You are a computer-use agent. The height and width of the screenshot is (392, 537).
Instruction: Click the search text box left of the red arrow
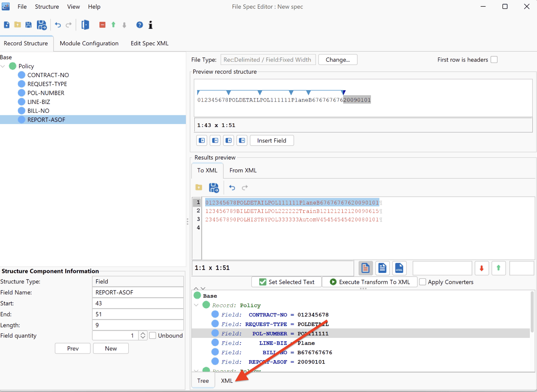(x=442, y=268)
